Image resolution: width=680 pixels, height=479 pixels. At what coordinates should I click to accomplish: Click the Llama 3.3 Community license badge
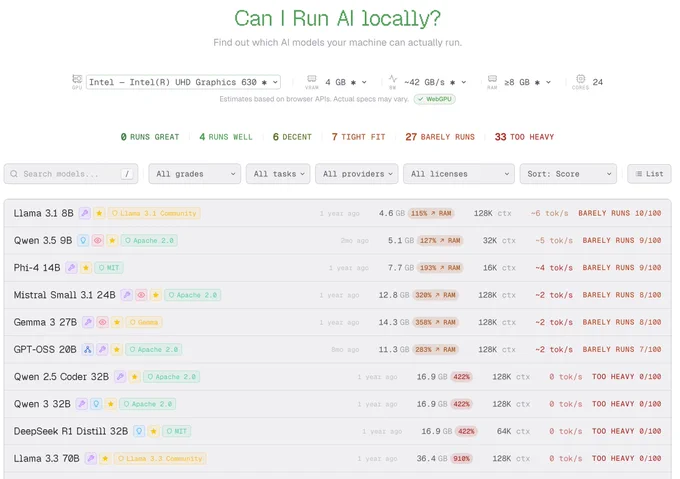click(x=160, y=459)
